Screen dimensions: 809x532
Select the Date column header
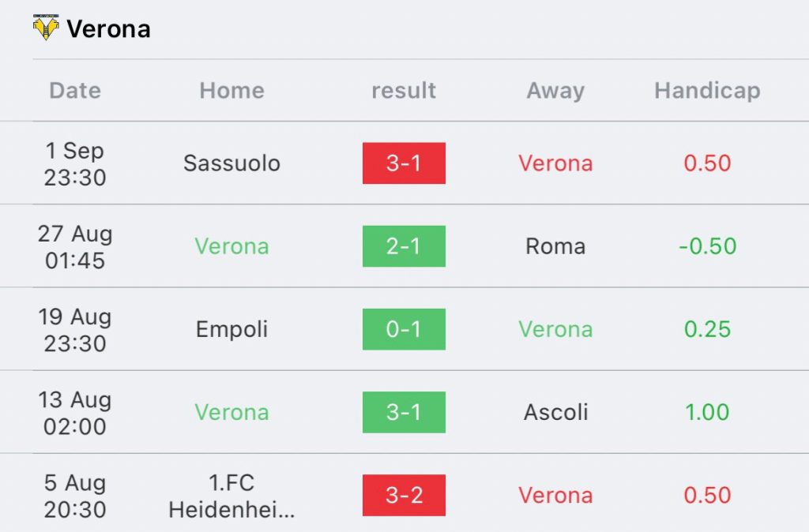click(x=75, y=90)
